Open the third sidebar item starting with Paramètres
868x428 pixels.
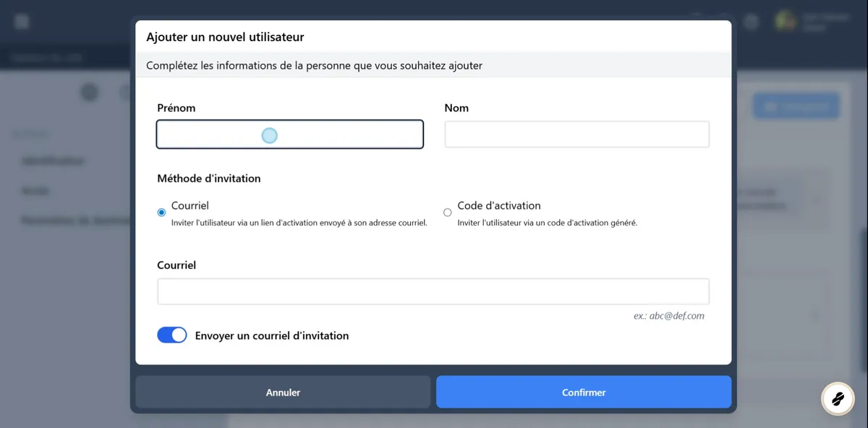[65, 221]
